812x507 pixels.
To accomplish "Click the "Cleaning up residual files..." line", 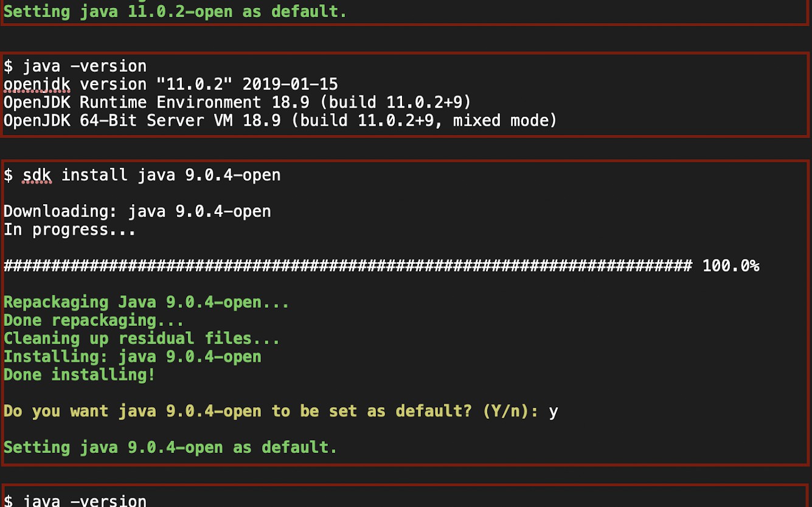I will pos(141,339).
